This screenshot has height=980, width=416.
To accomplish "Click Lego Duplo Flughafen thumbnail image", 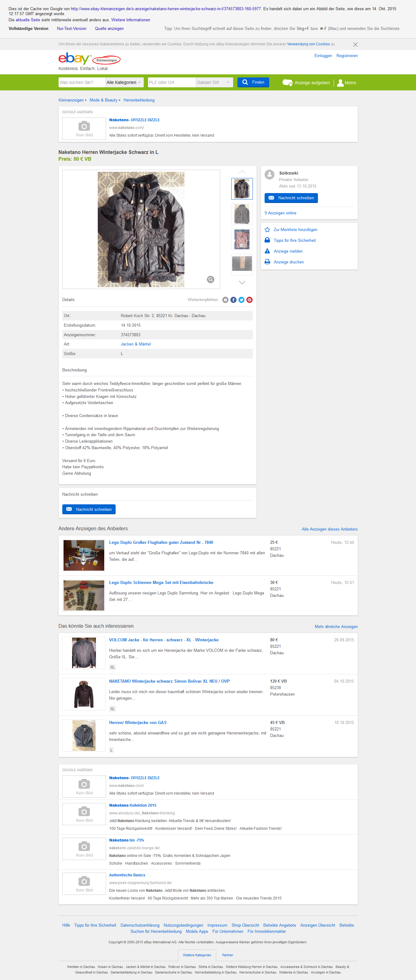I will click(x=84, y=555).
